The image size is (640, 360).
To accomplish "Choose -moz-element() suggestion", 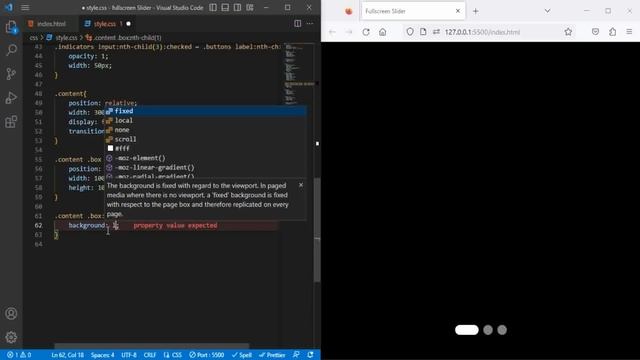I will pos(206,158).
